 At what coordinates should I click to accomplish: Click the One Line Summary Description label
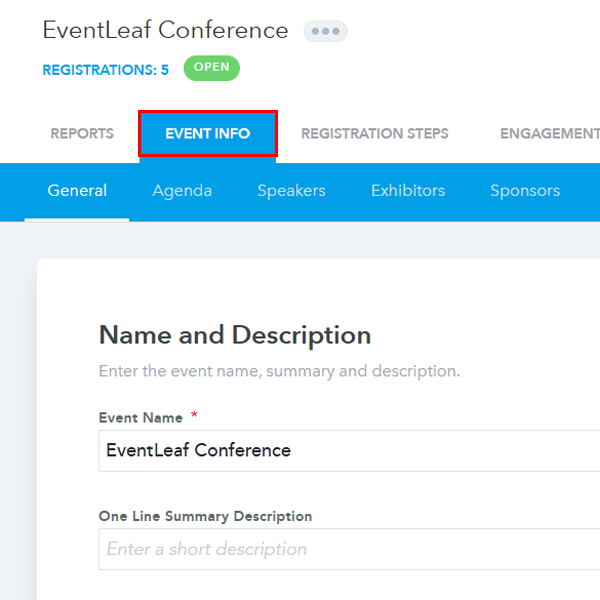coord(205,517)
